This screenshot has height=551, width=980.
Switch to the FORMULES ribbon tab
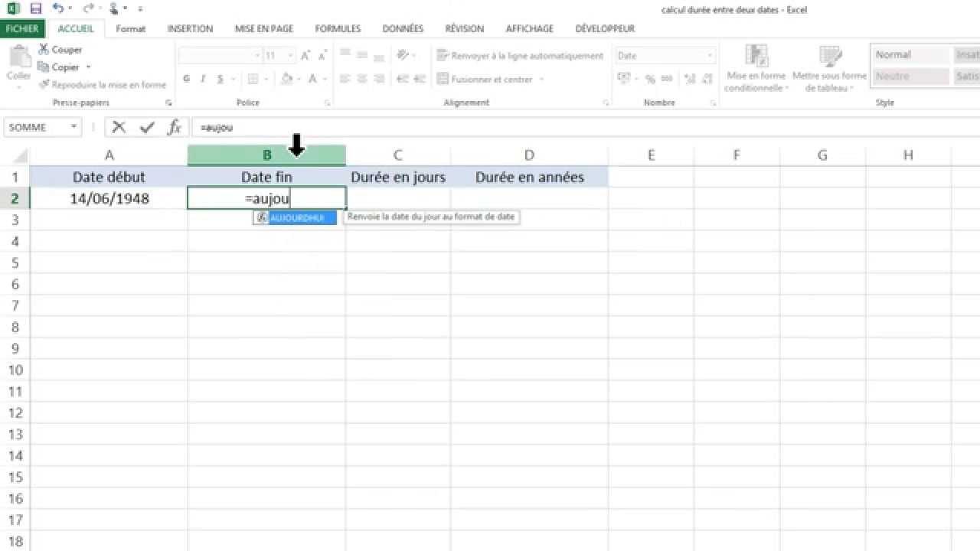coord(337,28)
